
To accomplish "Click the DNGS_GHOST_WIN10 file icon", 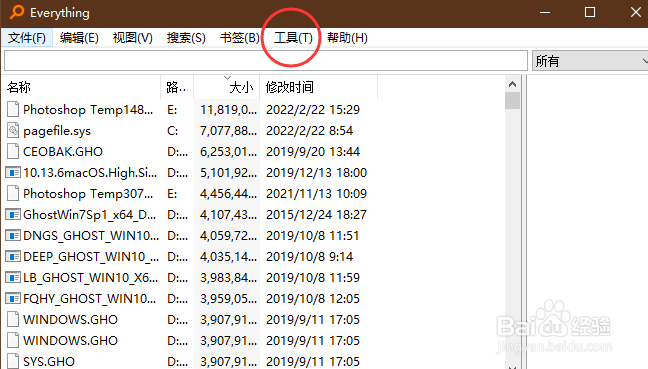I will [13, 236].
